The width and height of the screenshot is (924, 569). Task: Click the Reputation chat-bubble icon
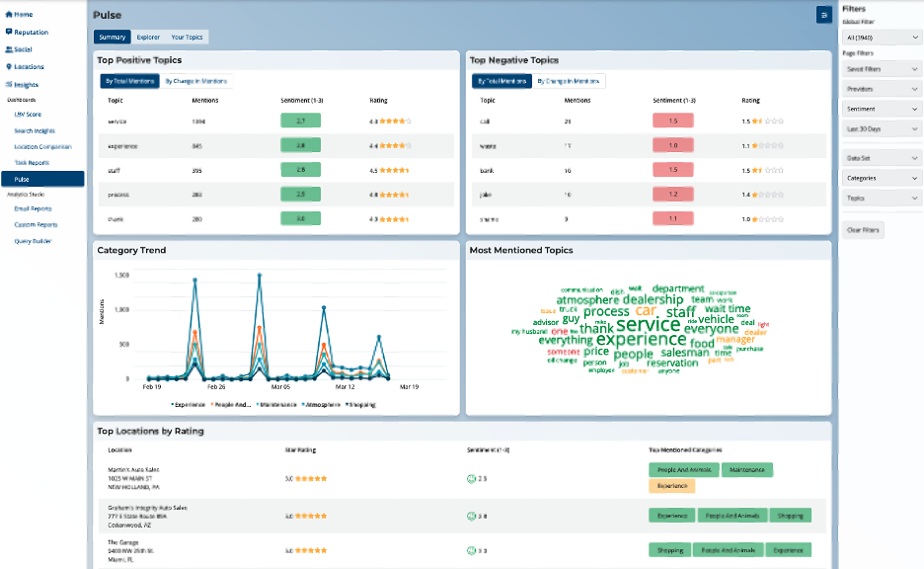[9, 32]
